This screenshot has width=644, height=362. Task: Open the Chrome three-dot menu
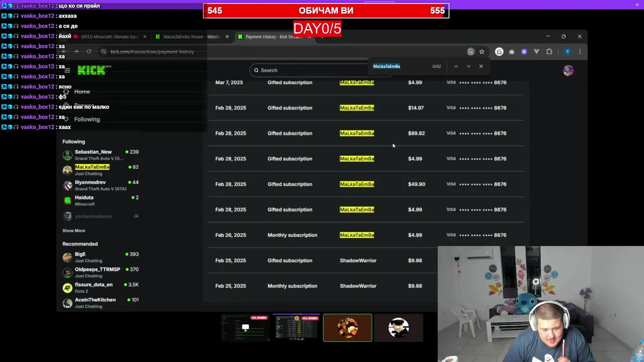(x=580, y=51)
